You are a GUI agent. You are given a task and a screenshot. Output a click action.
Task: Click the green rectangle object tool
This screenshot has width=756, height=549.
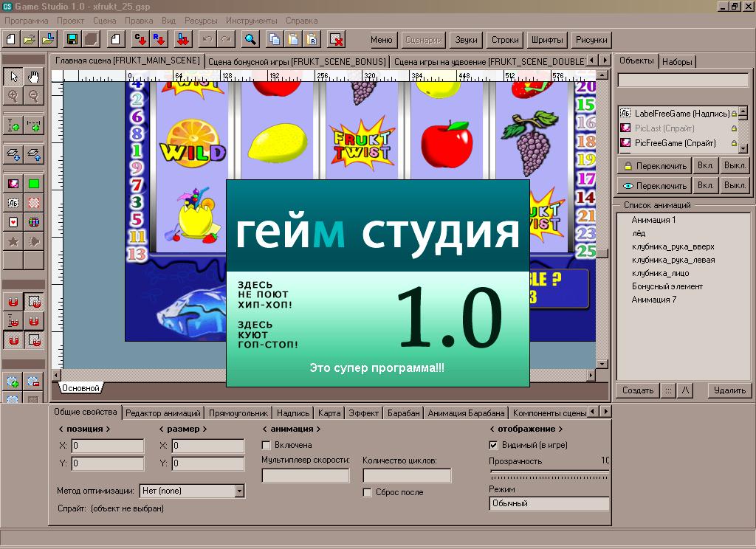point(34,183)
